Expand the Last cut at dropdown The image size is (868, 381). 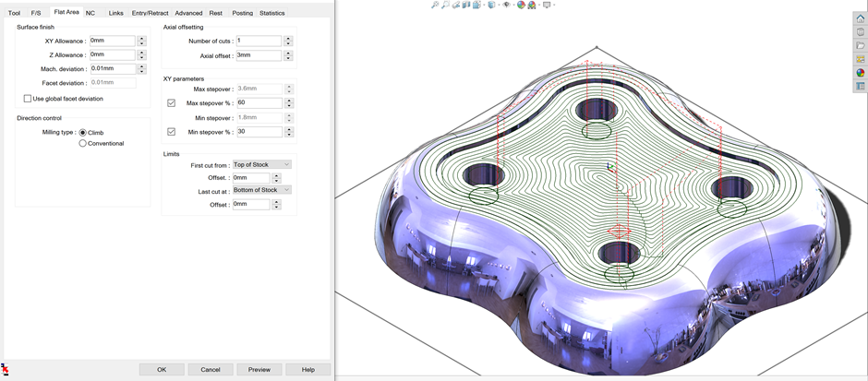(262, 190)
